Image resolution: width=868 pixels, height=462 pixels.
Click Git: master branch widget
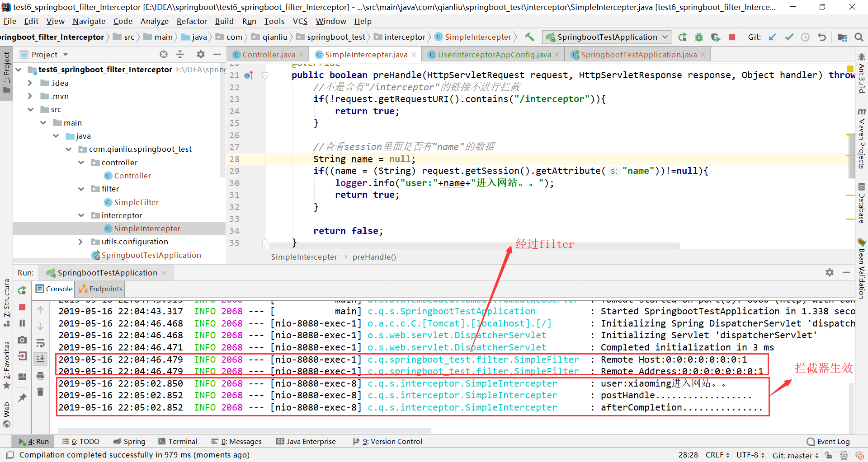[x=795, y=455]
